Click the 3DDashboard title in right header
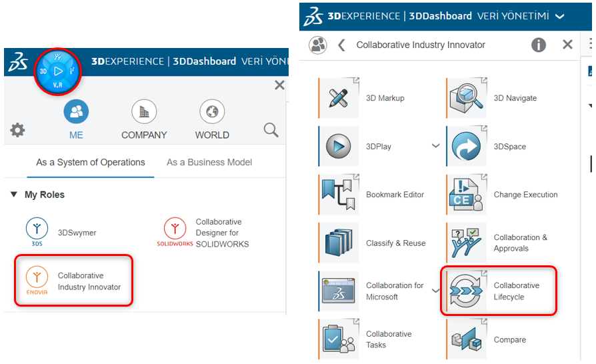Viewport: 596px width, 364px height. 440,16
